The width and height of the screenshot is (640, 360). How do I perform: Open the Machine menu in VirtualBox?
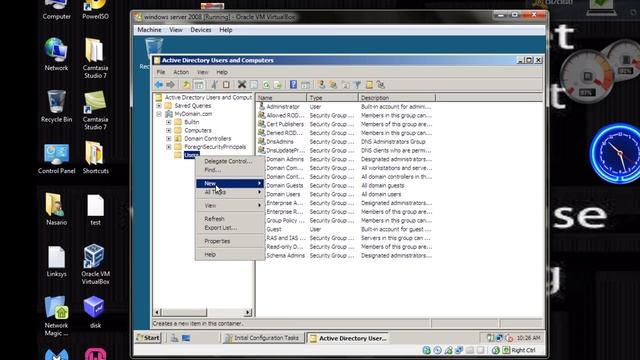[149, 30]
